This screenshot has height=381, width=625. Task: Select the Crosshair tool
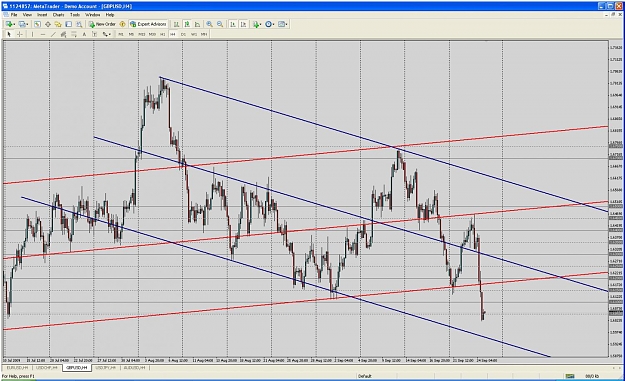tap(20, 34)
